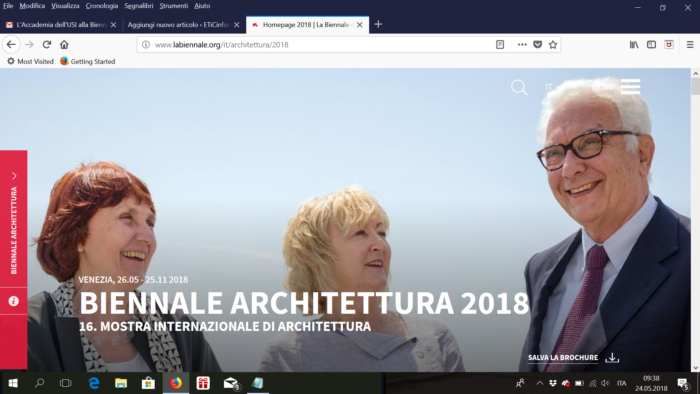Open page actions three-dots menu
This screenshot has width=700, height=394.
click(522, 45)
